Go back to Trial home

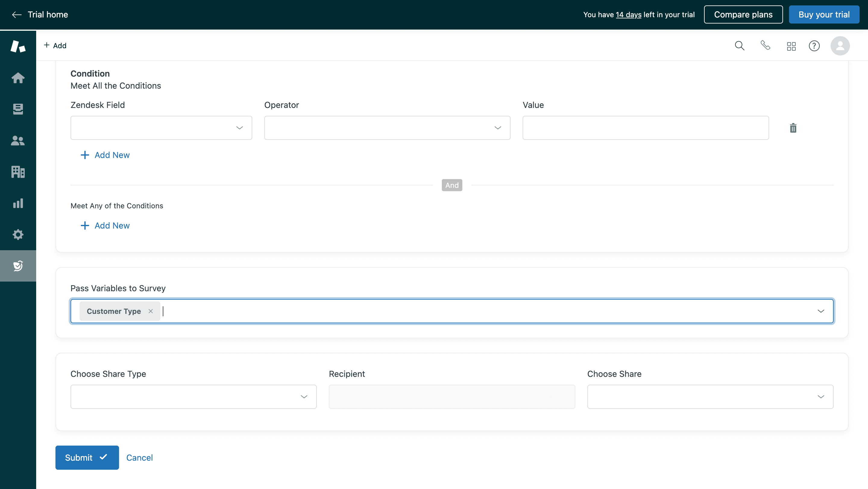40,14
